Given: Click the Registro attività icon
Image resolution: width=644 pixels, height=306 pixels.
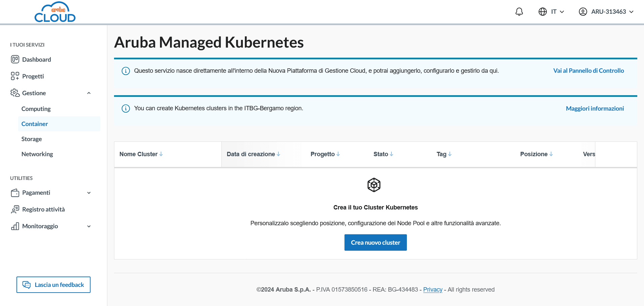Looking at the screenshot, I should (x=15, y=209).
